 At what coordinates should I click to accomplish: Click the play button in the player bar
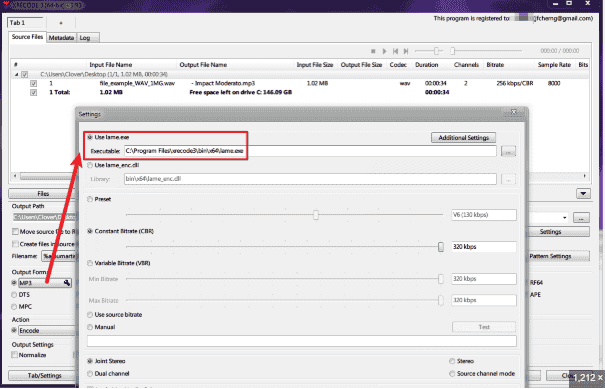(x=384, y=51)
